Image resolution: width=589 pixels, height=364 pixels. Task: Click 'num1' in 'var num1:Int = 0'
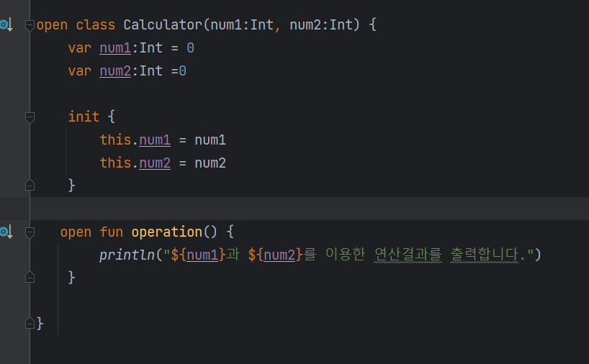click(x=115, y=48)
